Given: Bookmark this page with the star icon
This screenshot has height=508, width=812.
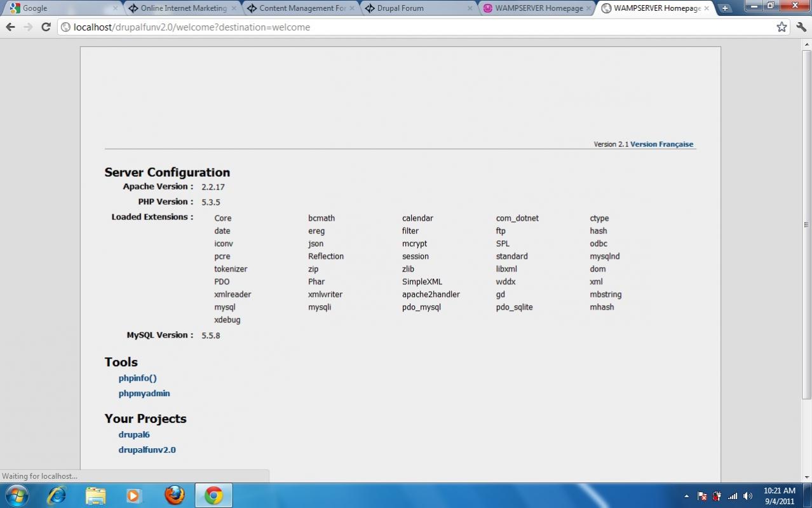Looking at the screenshot, I should pos(782,27).
